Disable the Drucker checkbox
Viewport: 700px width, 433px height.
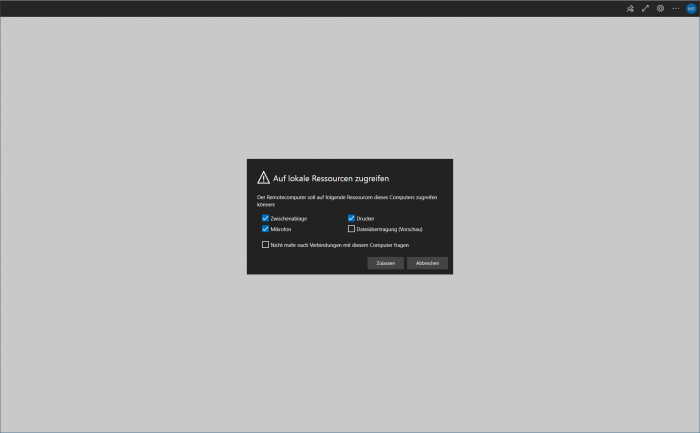(352, 218)
